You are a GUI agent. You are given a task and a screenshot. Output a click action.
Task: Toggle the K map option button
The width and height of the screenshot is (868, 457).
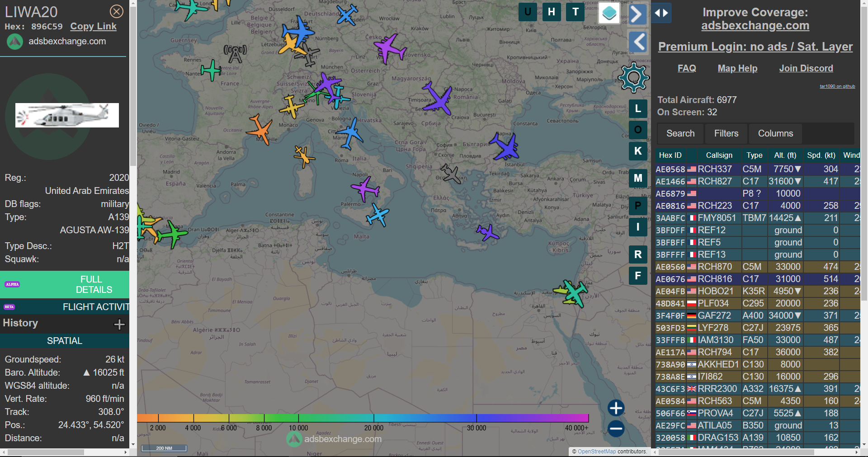pos(638,151)
